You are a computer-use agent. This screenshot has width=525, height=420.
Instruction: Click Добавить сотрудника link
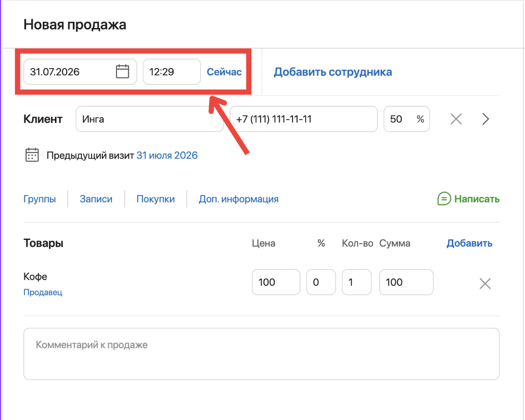click(333, 72)
